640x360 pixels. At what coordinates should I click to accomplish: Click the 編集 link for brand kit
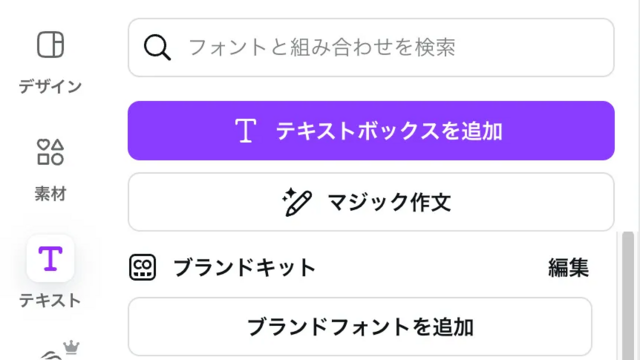pos(568,268)
